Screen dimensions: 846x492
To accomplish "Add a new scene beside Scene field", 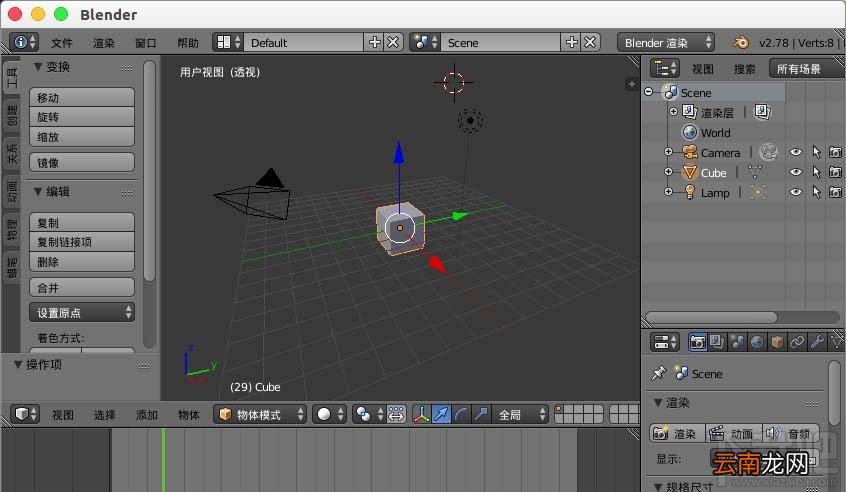I will 571,42.
